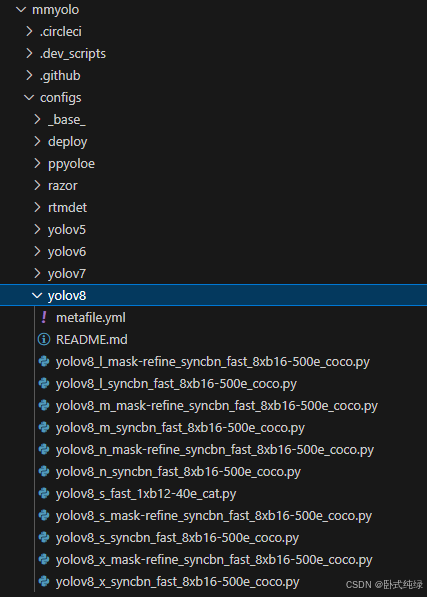Viewport: 427px width, 597px height.
Task: Click Python icon of yolov8_s_mask-refine_syncbn_fast file
Action: point(44,515)
